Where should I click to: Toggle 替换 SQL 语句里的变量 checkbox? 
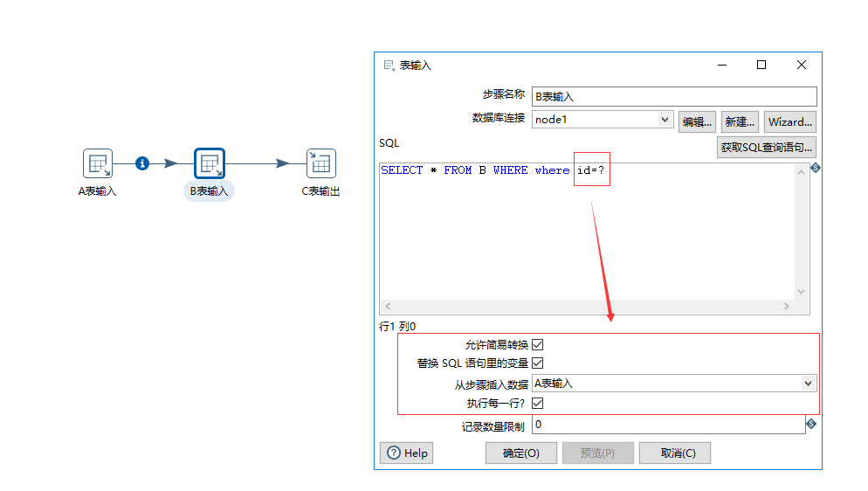pos(538,363)
